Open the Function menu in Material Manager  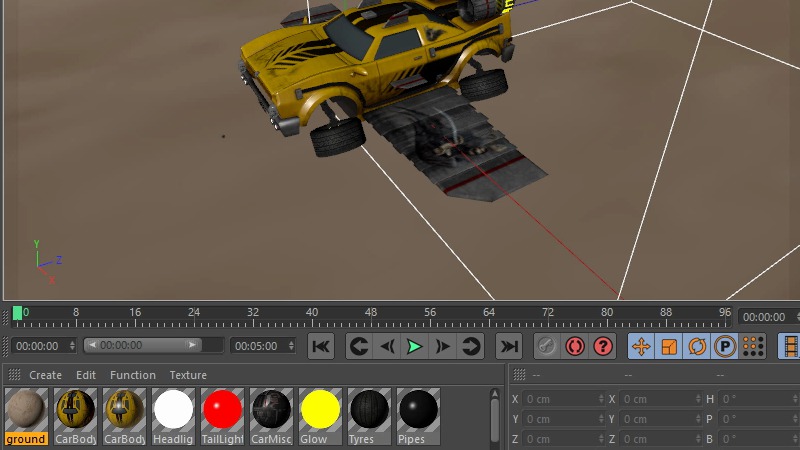pos(133,375)
